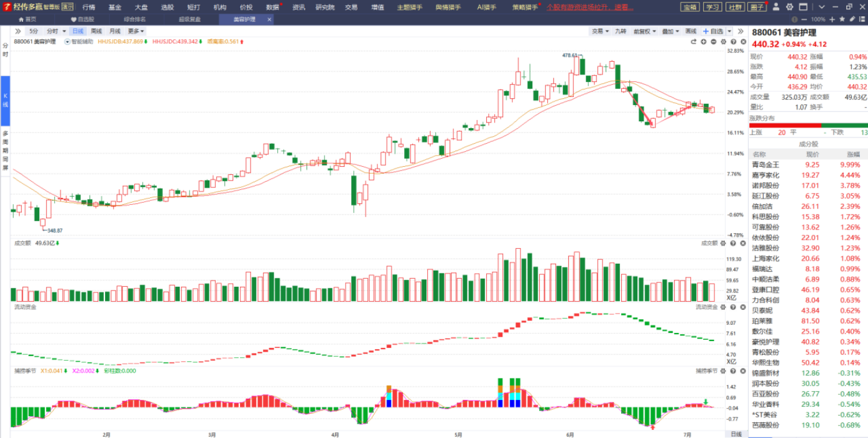Open the 主题猎手 menu
868x438 pixels.
(x=410, y=7)
